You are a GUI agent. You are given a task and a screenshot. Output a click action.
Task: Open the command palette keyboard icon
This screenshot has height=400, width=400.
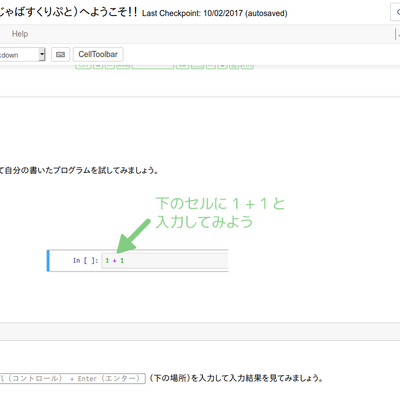tap(60, 54)
